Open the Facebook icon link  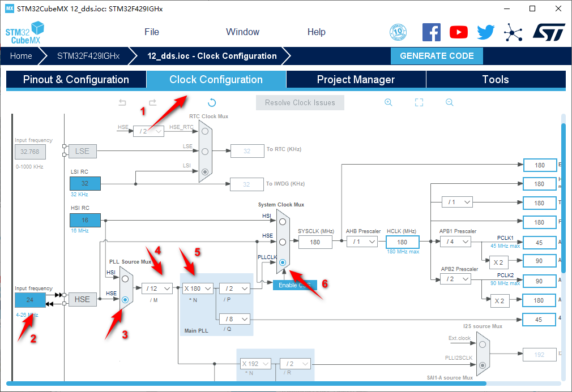[432, 32]
